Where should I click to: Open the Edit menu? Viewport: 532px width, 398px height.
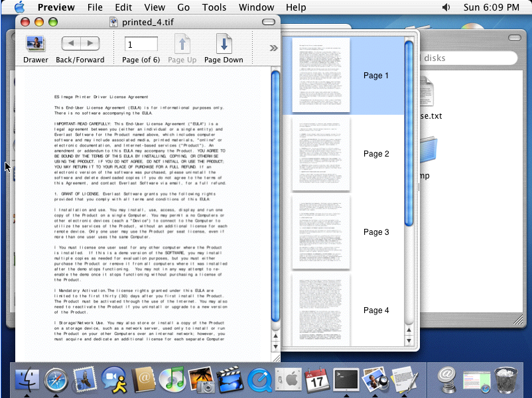[x=123, y=7]
